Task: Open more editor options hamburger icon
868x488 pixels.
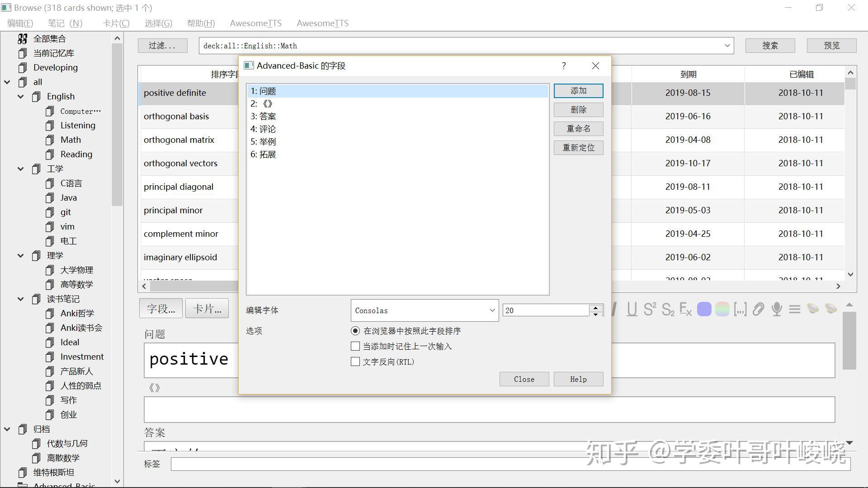Action: tap(794, 310)
